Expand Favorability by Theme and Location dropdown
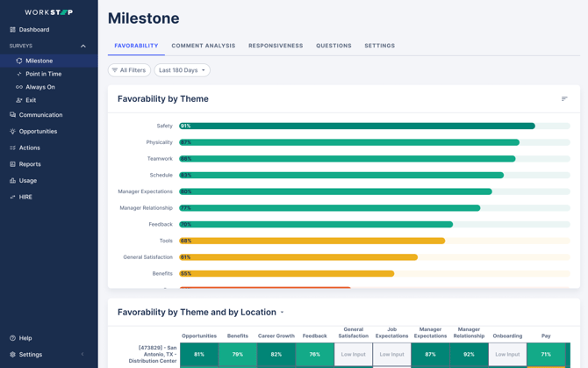The height and width of the screenshot is (368, 588). (282, 313)
